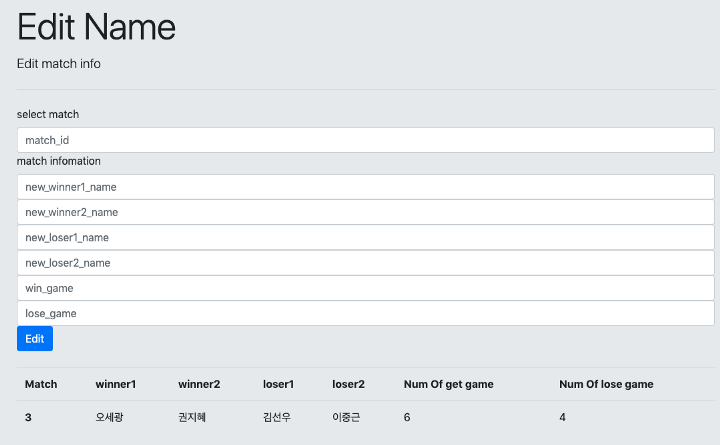Click the Match column header
The width and height of the screenshot is (720, 445).
(x=41, y=384)
